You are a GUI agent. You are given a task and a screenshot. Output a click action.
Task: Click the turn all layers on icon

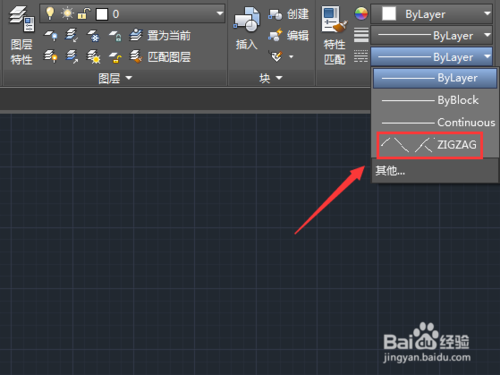(50, 56)
